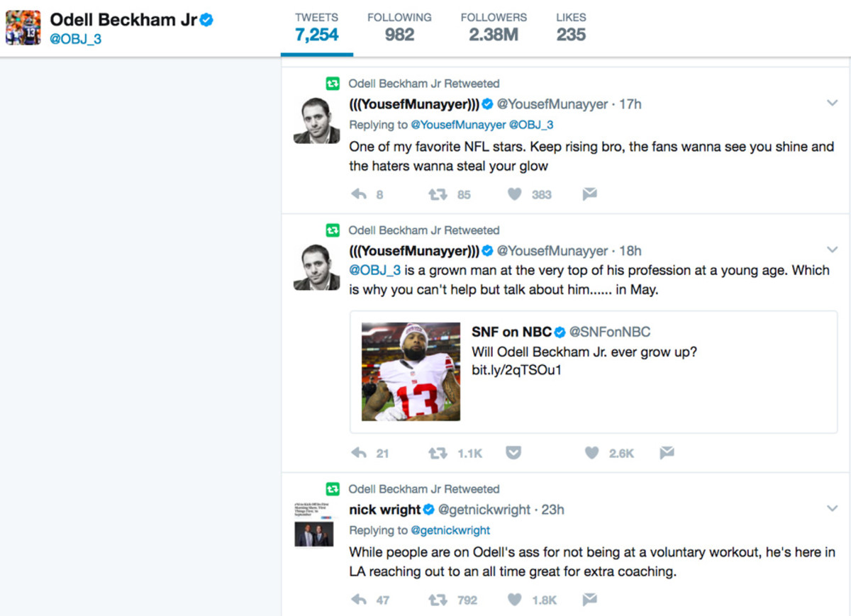The image size is (851, 616).
Task: Retweet the 'favorite NFL stars' tweet
Action: [x=438, y=194]
